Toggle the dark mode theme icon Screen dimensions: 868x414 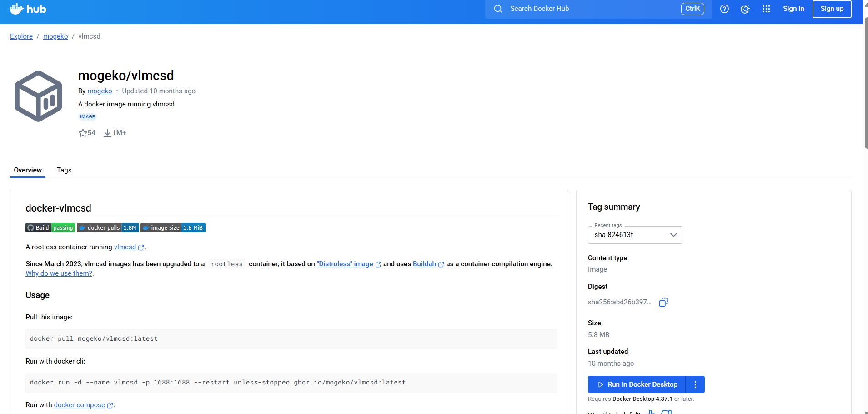coord(745,9)
